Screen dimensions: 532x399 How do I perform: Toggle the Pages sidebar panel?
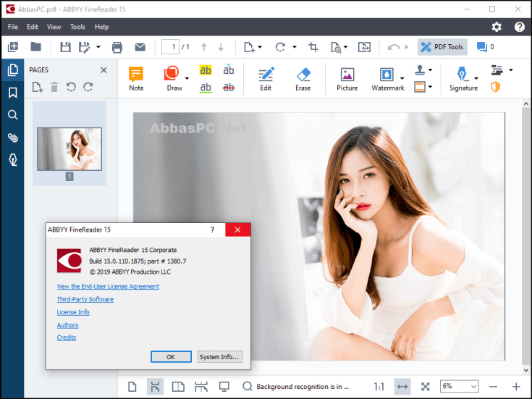pos(13,70)
